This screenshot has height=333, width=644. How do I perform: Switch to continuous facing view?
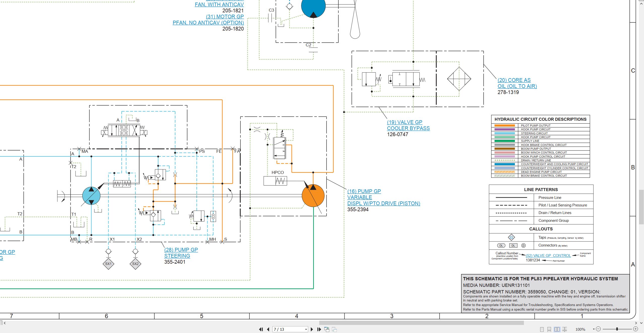coord(565,329)
